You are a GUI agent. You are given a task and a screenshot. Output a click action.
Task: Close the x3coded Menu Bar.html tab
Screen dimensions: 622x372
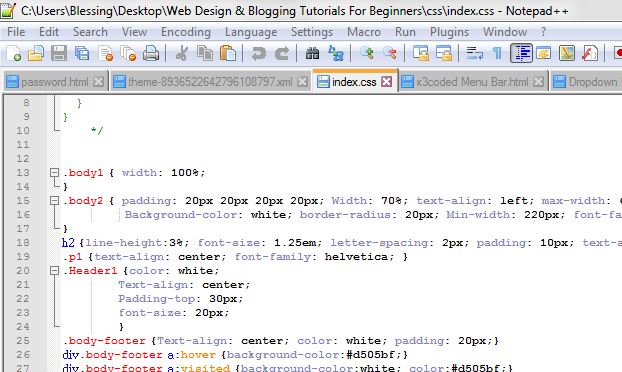click(538, 82)
